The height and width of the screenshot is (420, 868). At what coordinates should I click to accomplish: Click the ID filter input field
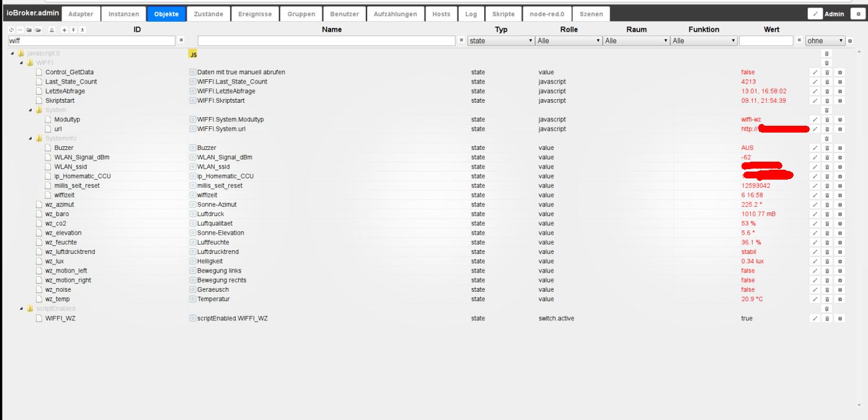(x=92, y=41)
